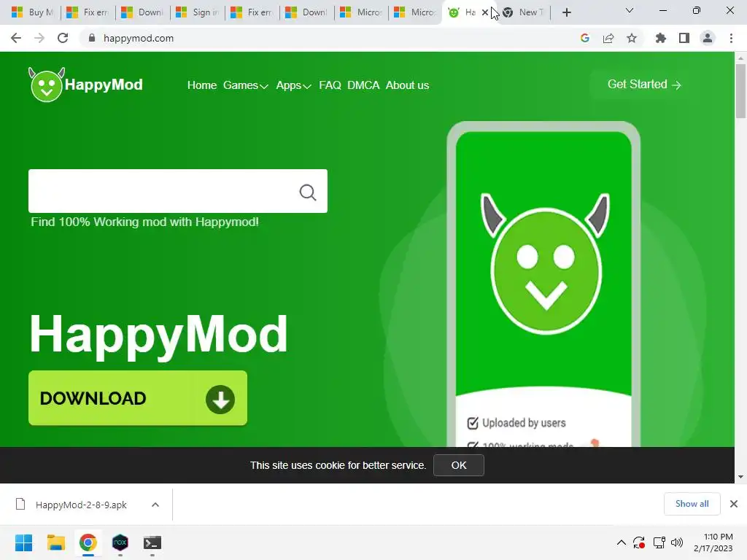This screenshot has height=560, width=747.
Task: Reload the happymod.com page
Action: point(63,38)
